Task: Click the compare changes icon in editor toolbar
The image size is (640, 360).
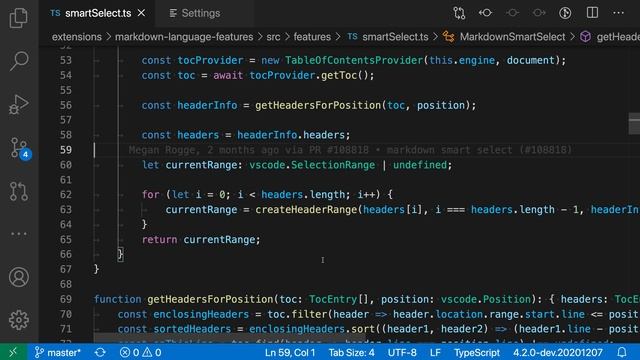Action: [x=459, y=13]
